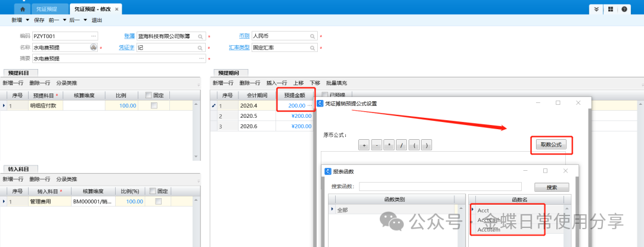Click the 取数公式 button
This screenshot has height=247, width=644.
pos(551,144)
